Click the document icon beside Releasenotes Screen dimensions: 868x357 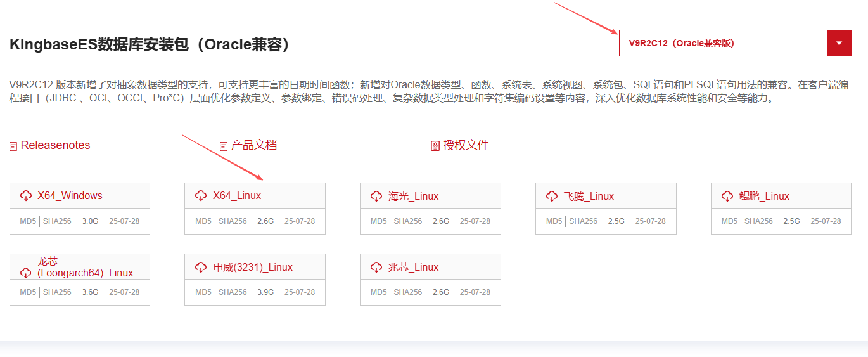tap(13, 146)
